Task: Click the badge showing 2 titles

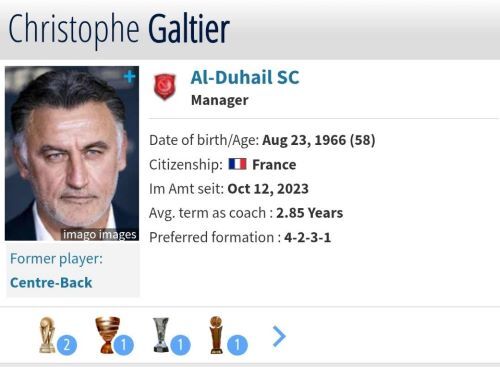Action: [x=67, y=345]
